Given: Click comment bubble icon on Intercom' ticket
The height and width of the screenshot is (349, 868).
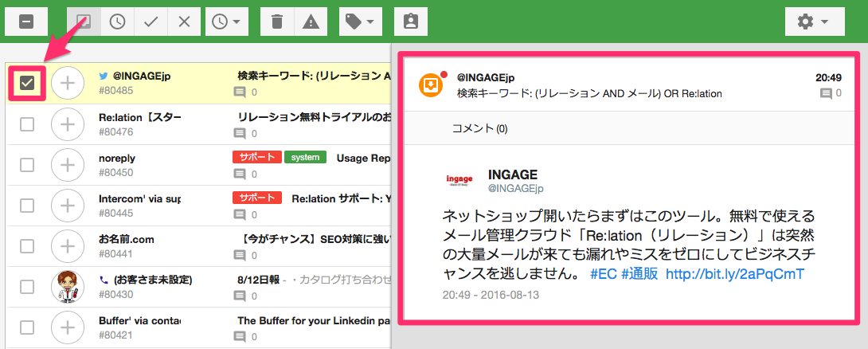Looking at the screenshot, I should click(239, 215).
